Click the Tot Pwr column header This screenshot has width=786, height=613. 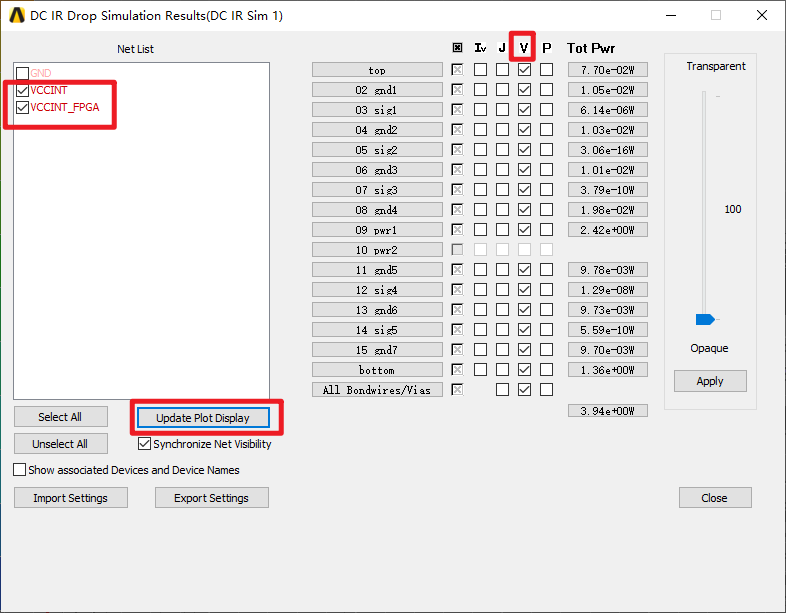pos(591,48)
